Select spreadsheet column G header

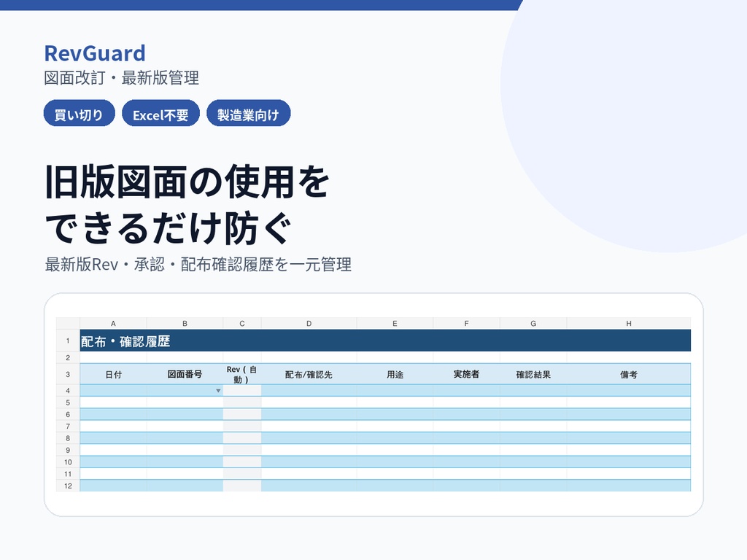(x=533, y=323)
